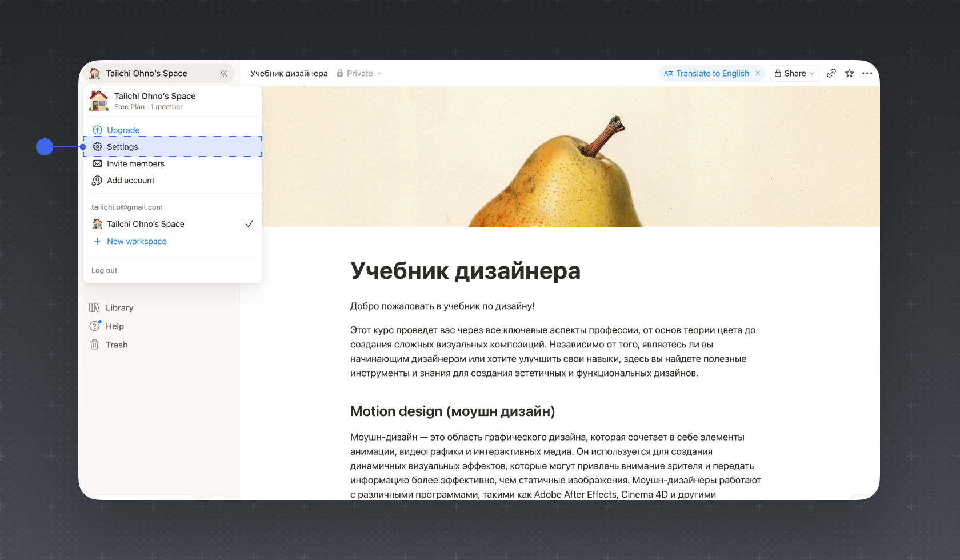Click the Upgrade link

(123, 130)
